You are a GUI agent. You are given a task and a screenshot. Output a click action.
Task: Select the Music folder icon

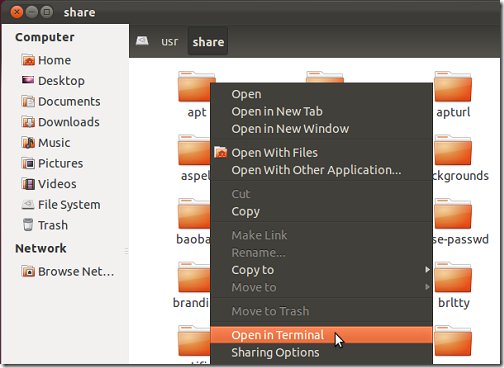point(28,143)
